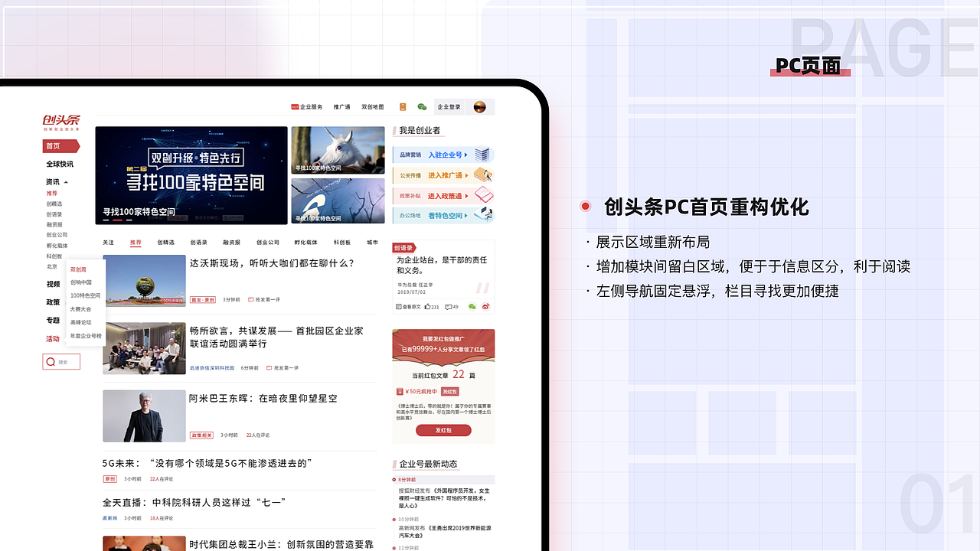Click the search magnifier icon in the left sidebar
Viewport: 980px width, 551px height.
(51, 361)
